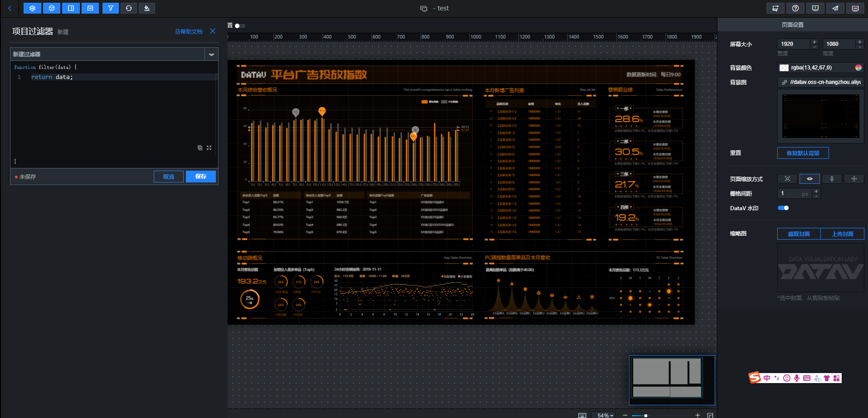The width and height of the screenshot is (868, 418).
Task: Upload a cover image
Action: tap(842, 234)
